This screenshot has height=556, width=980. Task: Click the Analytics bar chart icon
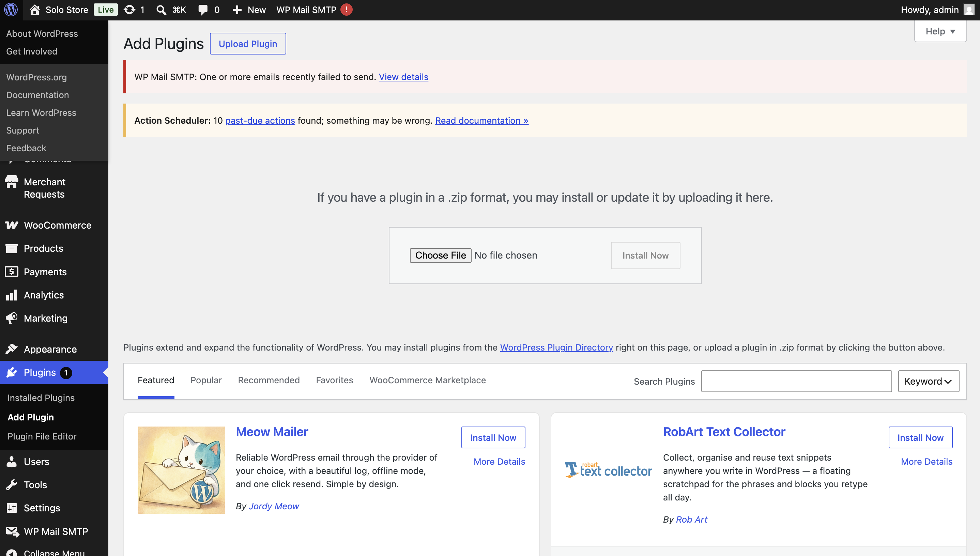[12, 295]
